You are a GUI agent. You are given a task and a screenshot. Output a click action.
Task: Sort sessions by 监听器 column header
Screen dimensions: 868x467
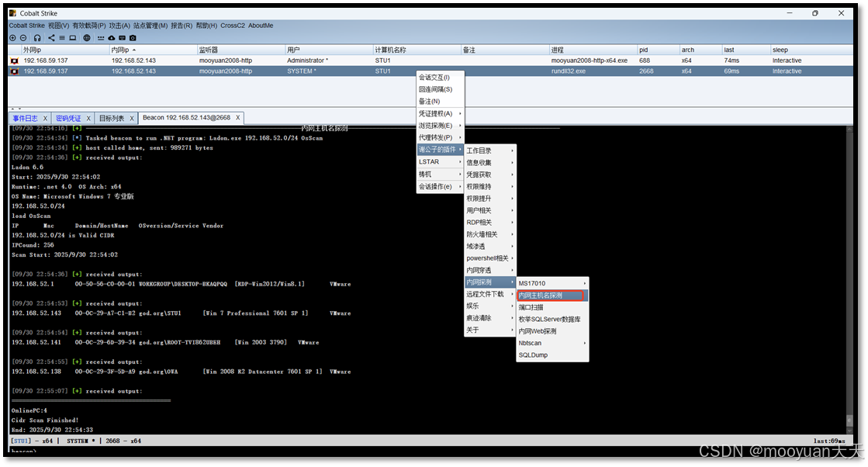coord(240,50)
